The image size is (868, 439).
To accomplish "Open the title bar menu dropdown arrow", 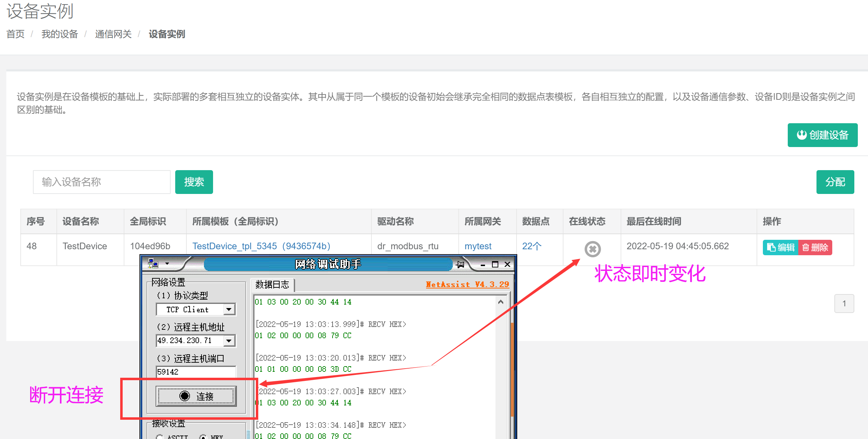I will (167, 264).
